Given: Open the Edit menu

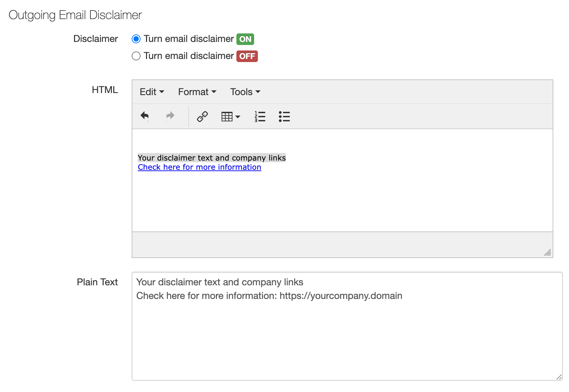Looking at the screenshot, I should [x=152, y=92].
